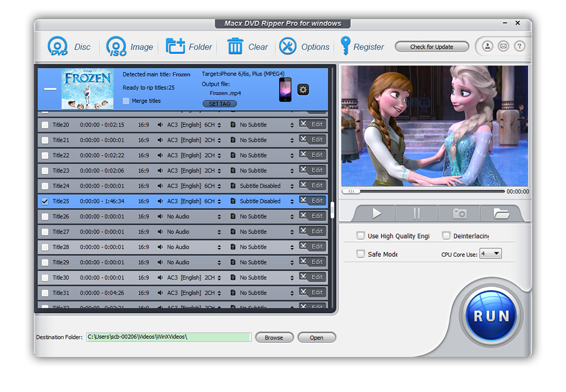Image resolution: width=566 pixels, height=392 pixels.
Task: Edit Title30 with scissors button
Action: click(x=312, y=277)
